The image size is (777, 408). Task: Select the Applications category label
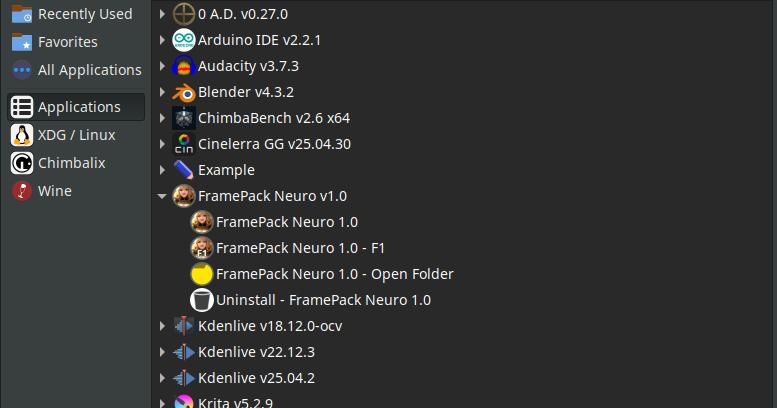[79, 107]
